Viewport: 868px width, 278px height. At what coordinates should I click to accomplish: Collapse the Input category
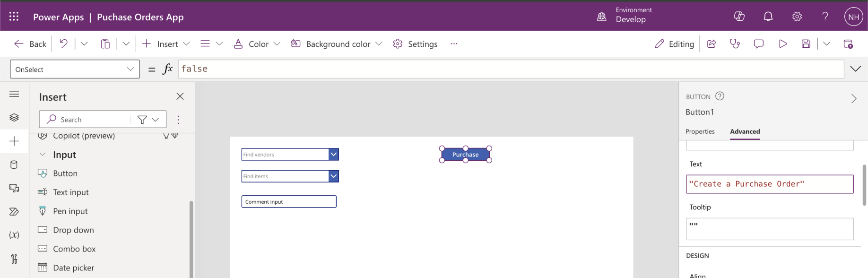43,154
